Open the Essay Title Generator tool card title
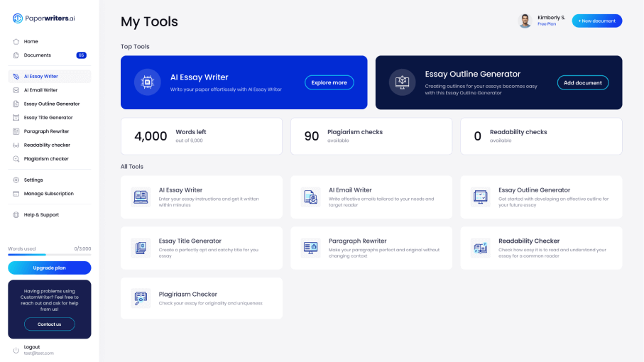The image size is (644, 362). coord(190,241)
